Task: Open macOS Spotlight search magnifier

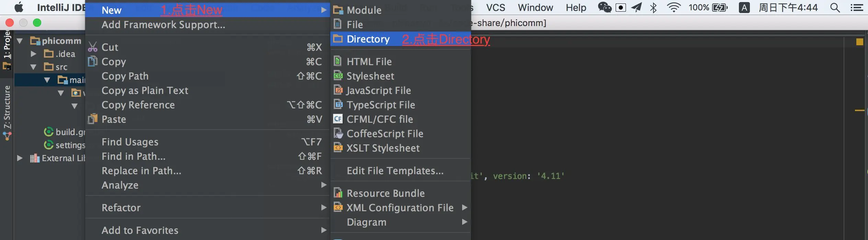Action: coord(835,8)
